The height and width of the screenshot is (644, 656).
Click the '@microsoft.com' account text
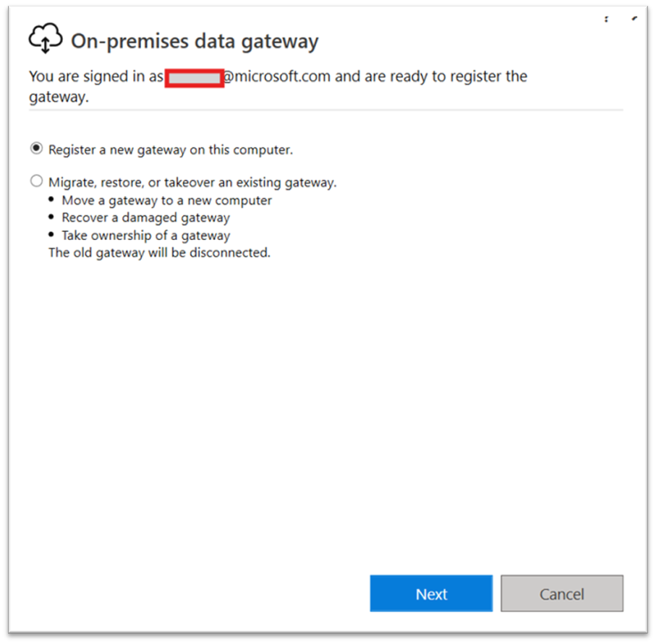coord(278,77)
